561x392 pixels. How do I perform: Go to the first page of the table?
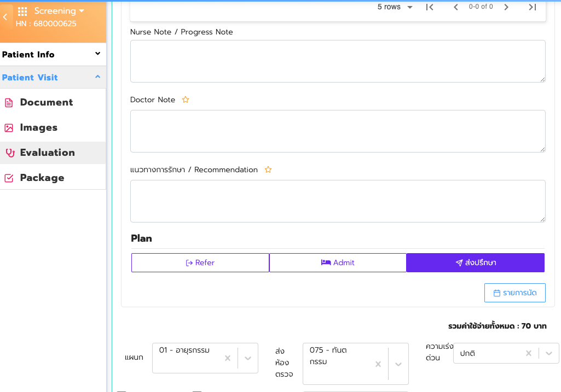(x=430, y=7)
